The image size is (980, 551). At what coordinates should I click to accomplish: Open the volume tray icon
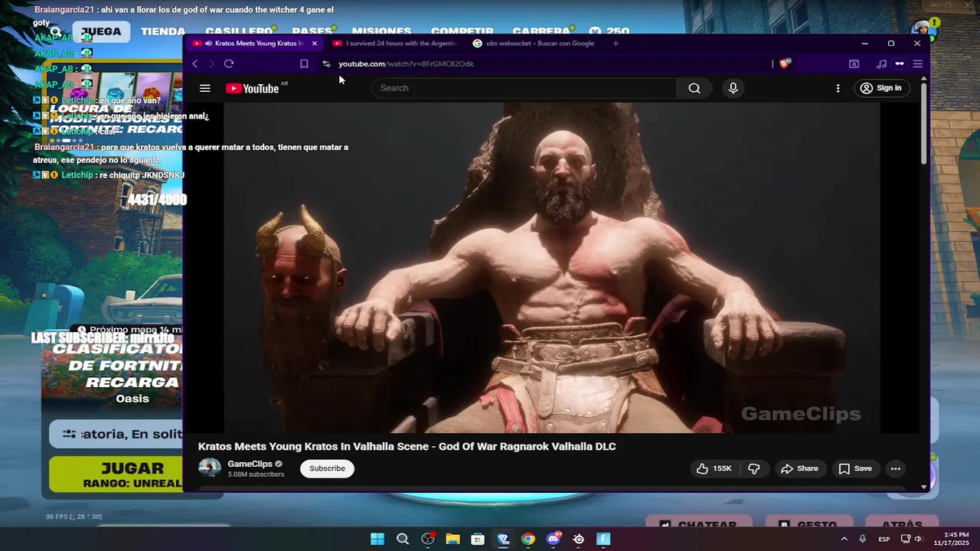point(917,539)
